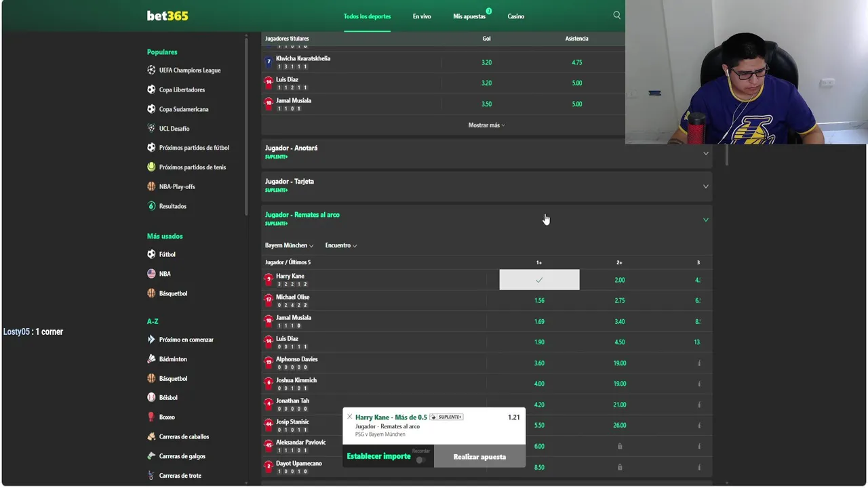The image size is (868, 488).
Task: Select Michael Olise 1+ odds 1.56
Action: 539,300
